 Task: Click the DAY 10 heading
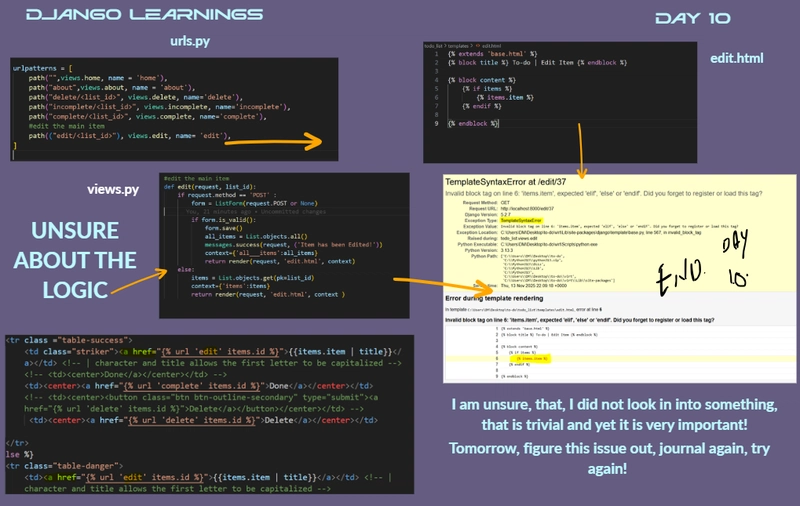[x=693, y=18]
